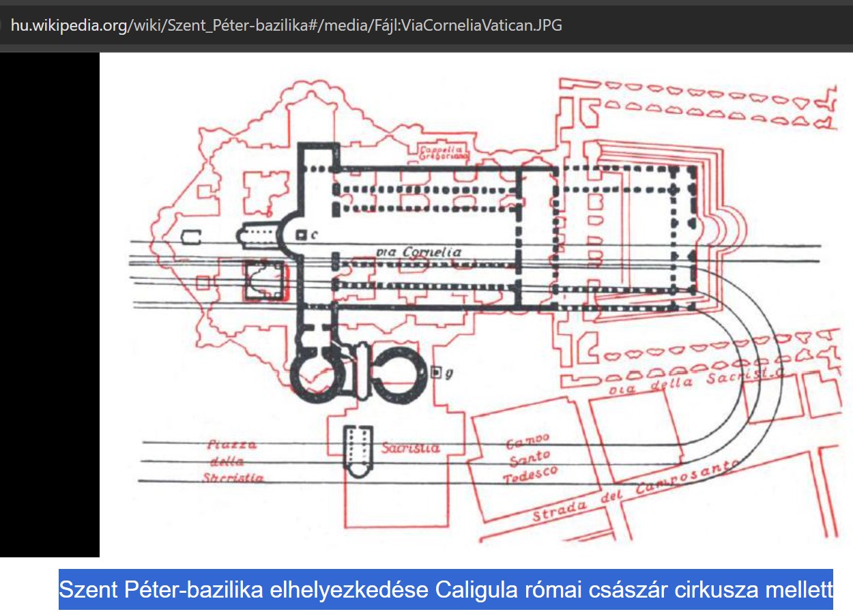The height and width of the screenshot is (616, 853).
Task: Click the small chapel icon above Sacristia
Action: (x=357, y=450)
